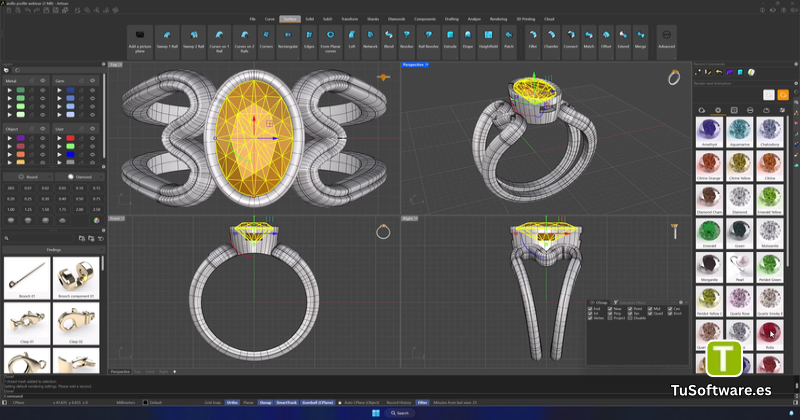Open the 3D Printing menu tab
The height and width of the screenshot is (420, 800).
point(526,19)
